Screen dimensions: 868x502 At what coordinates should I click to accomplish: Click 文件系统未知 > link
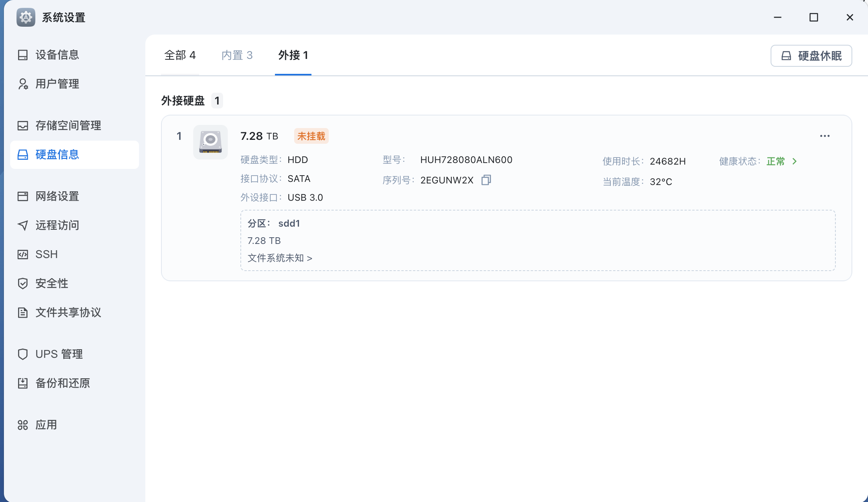pos(280,258)
